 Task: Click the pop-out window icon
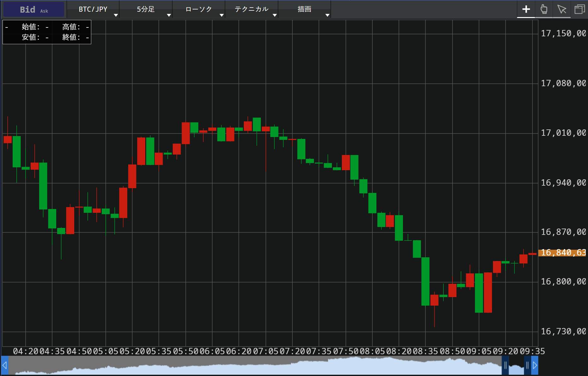coord(579,9)
